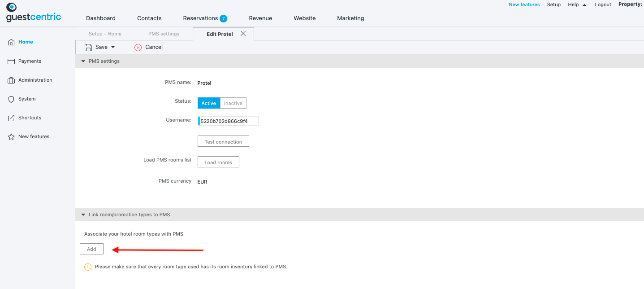Image resolution: width=644 pixels, height=289 pixels.
Task: Click the 'Load PMS rooms list' label
Action: tap(167, 160)
